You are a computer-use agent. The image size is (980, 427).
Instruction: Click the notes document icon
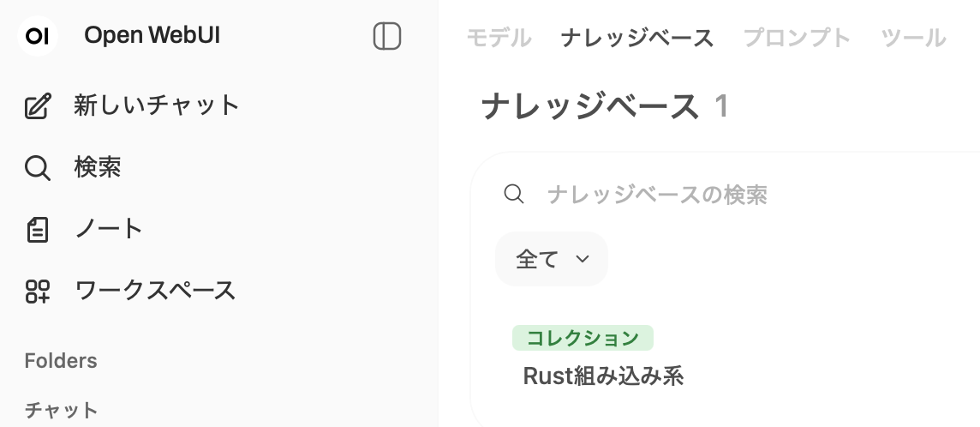[x=38, y=230]
